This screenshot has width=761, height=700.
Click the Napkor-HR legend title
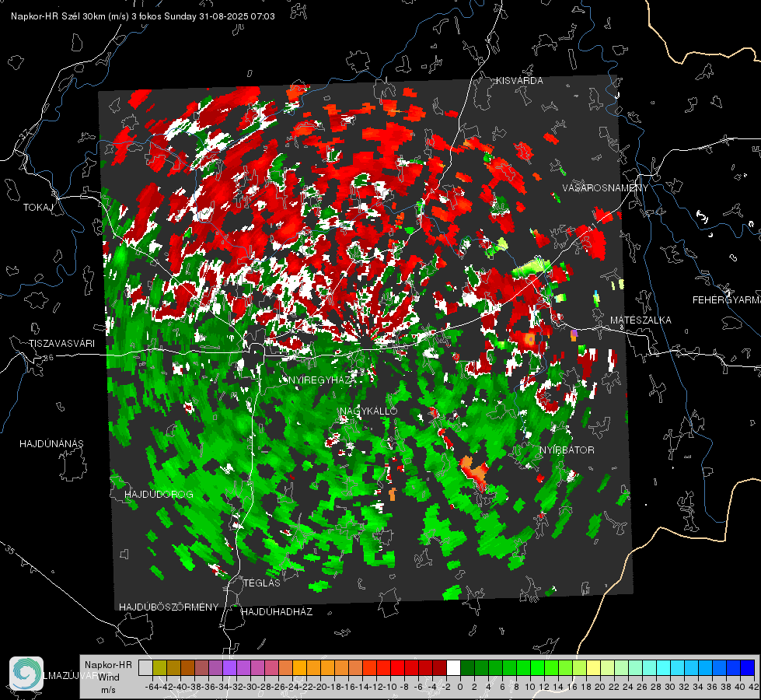(x=108, y=665)
